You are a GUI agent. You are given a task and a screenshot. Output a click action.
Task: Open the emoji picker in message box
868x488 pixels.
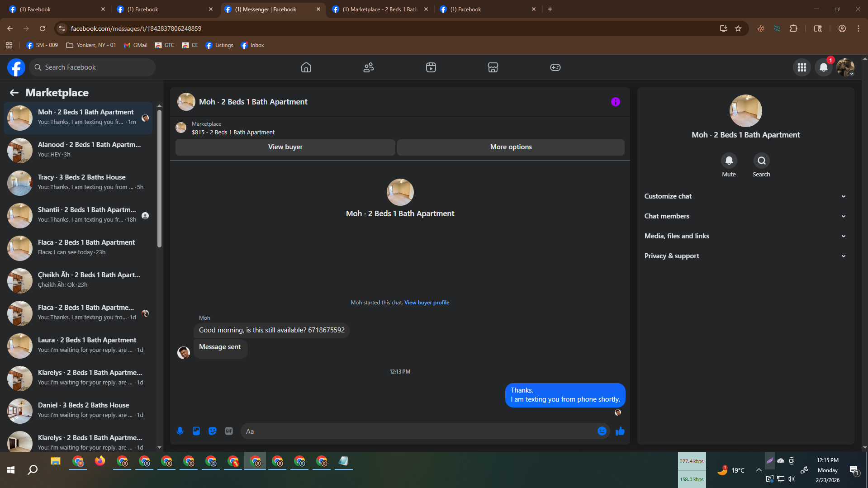click(x=602, y=431)
